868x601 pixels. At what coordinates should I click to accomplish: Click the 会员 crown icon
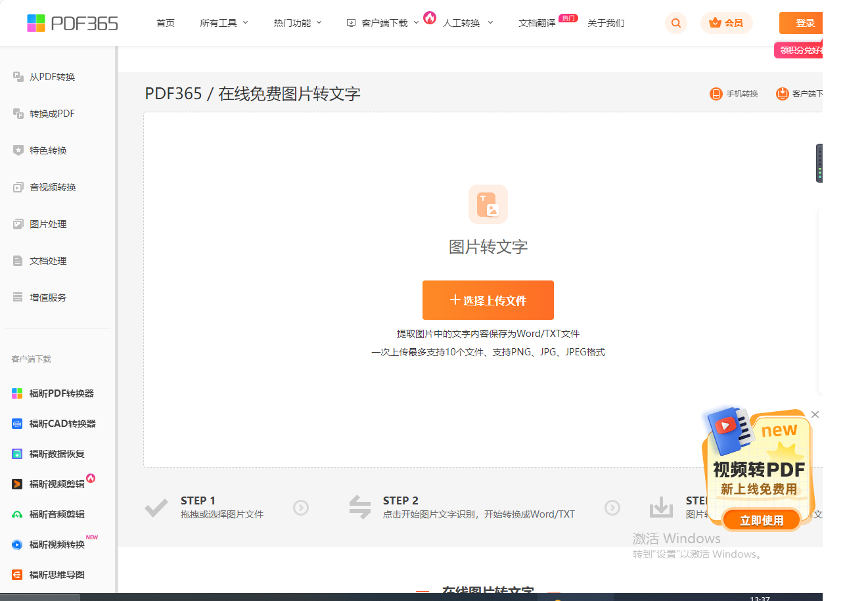715,23
